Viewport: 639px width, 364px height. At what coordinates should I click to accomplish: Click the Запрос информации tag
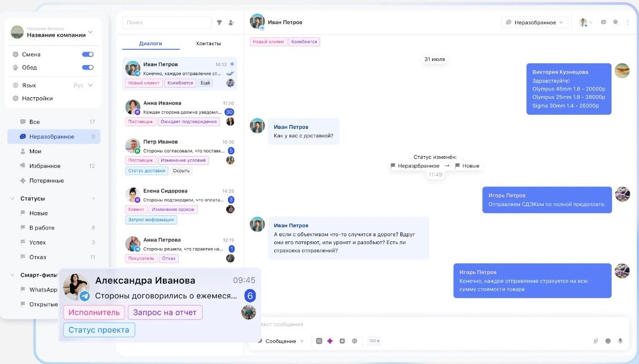(151, 219)
